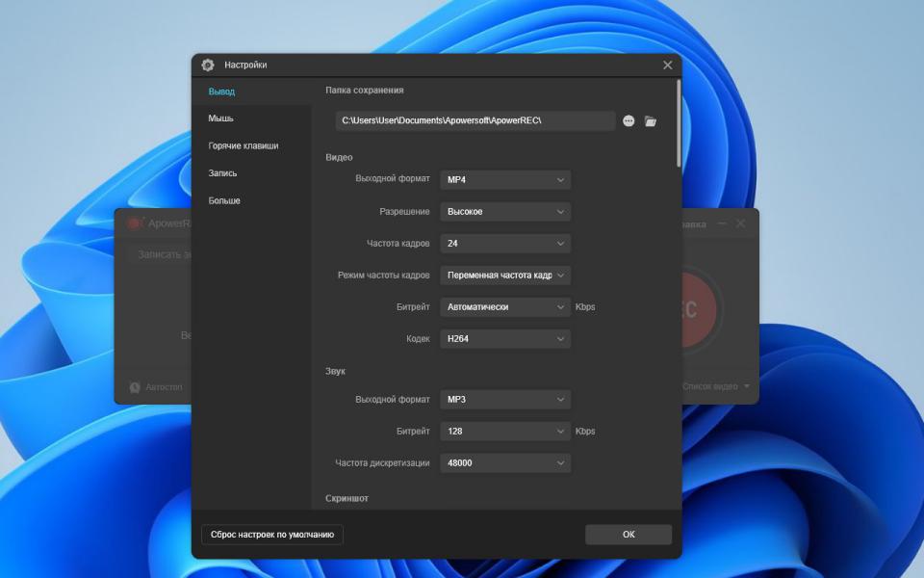Click the Видео section heading
Image resolution: width=924 pixels, height=578 pixels.
click(x=339, y=157)
